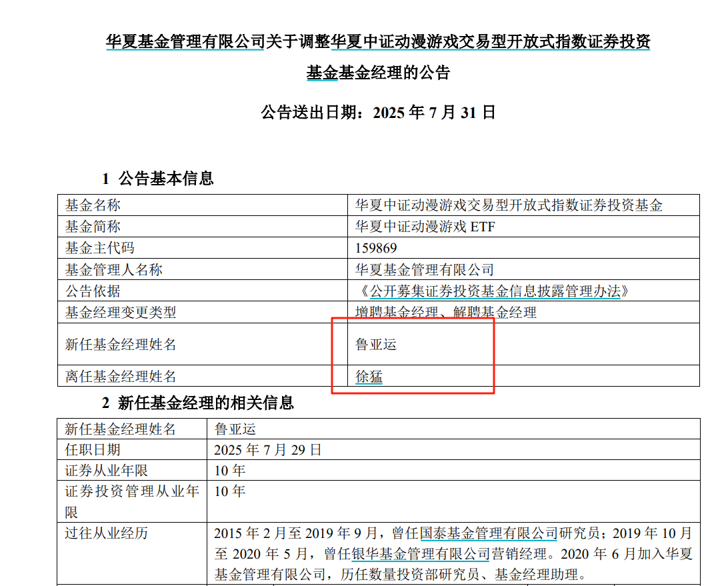
Task: Click the announcement date line '公告送出日期:2025年7月31日'
Action: coord(378,113)
